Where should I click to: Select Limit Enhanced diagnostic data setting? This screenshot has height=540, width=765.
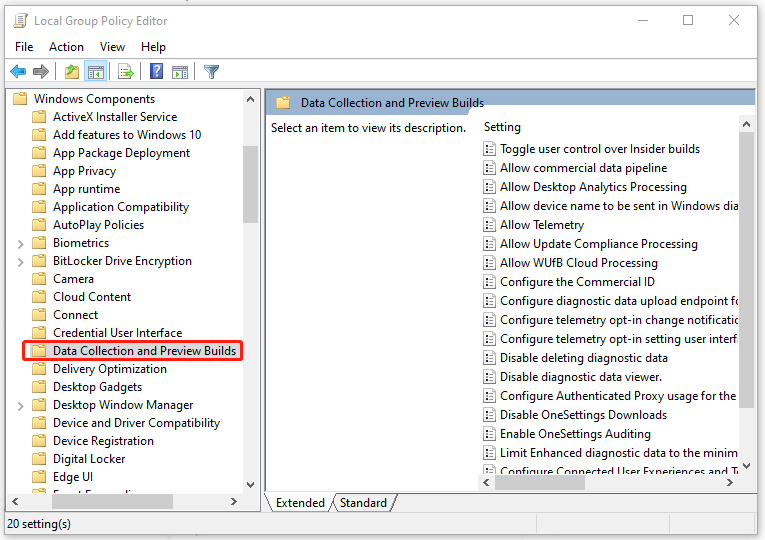click(x=619, y=453)
